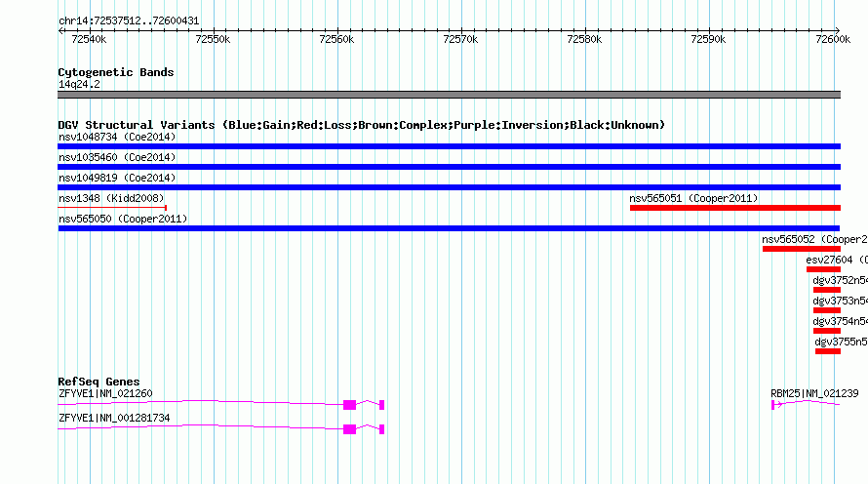The image size is (868, 484).
Task: Click the 72590k ruler tick label
Action: click(708, 39)
